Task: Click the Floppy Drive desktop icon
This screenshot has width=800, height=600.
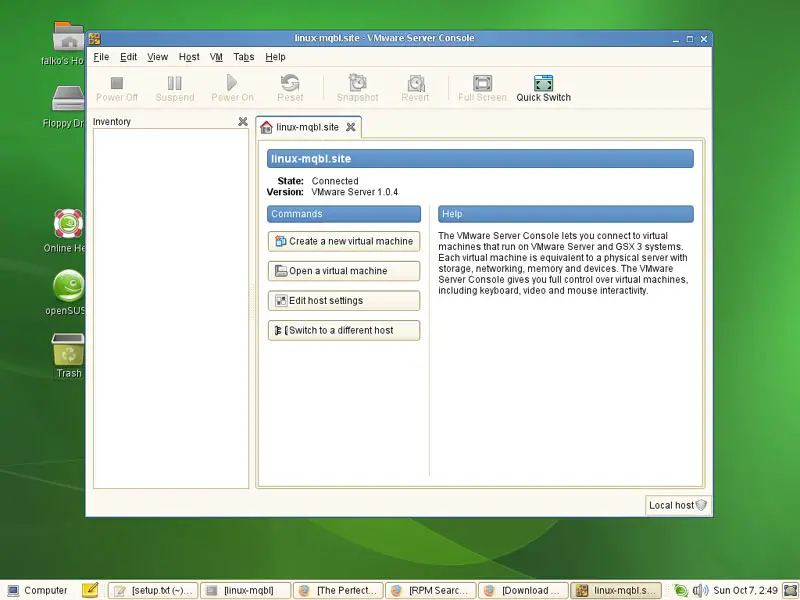Action: [x=68, y=98]
